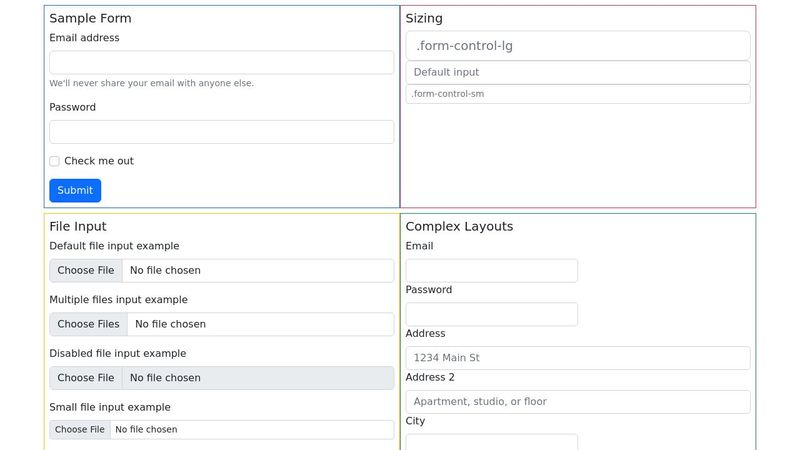Screen dimensions: 800x450
Task: Focus the 1234 Main St address field
Action: pyautogui.click(x=578, y=358)
